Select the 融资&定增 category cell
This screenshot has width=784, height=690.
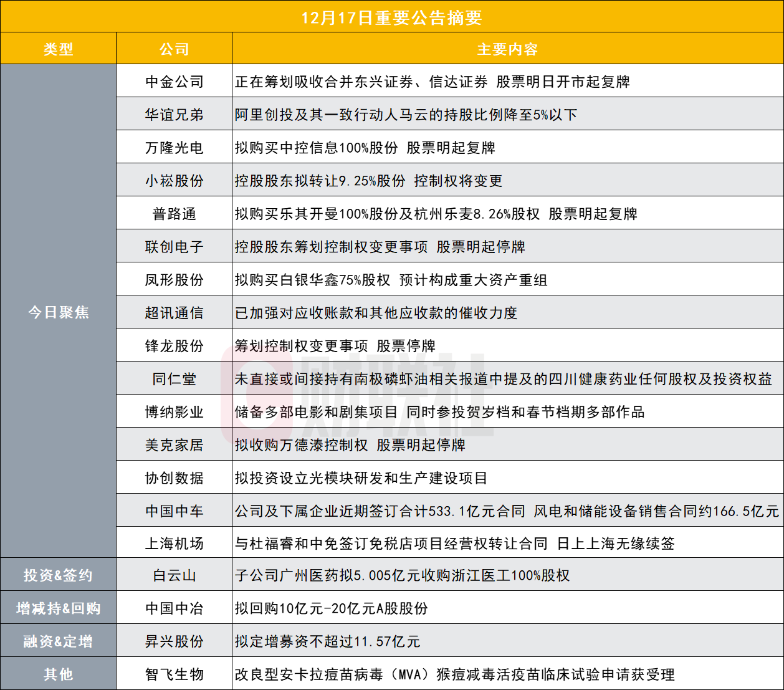point(58,641)
